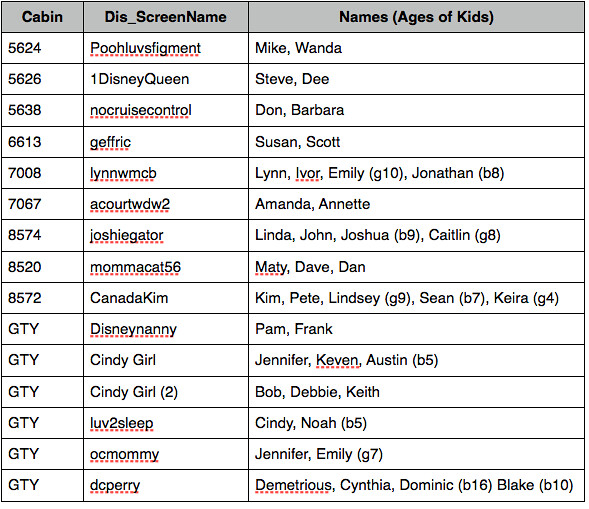This screenshot has width=589, height=509.
Task: Select the Dis_ScreenName column header
Action: [166, 17]
